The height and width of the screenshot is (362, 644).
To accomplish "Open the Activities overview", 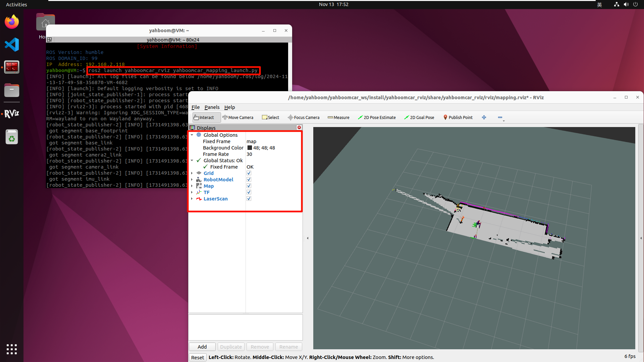I will point(16,4).
